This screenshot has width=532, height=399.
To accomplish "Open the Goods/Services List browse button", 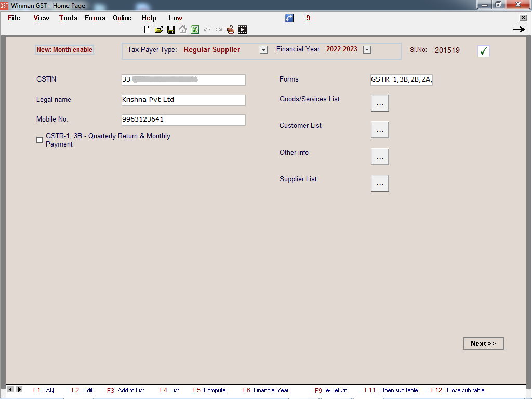I will click(x=380, y=103).
